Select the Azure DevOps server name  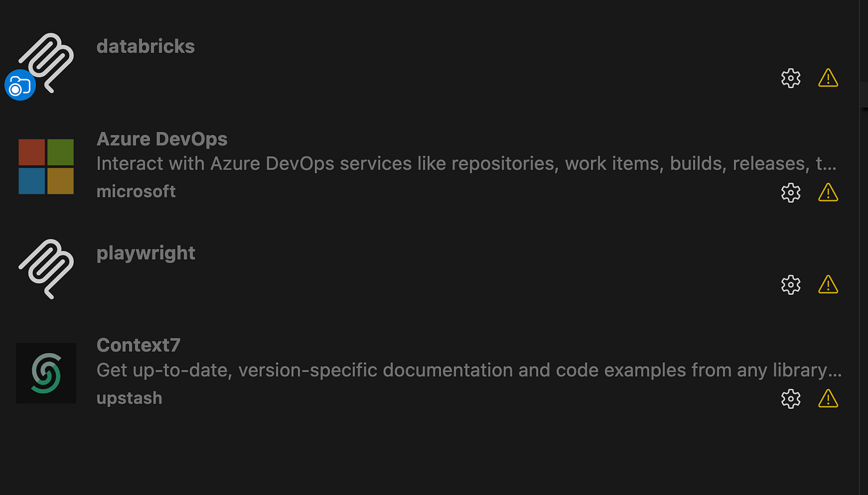click(161, 138)
